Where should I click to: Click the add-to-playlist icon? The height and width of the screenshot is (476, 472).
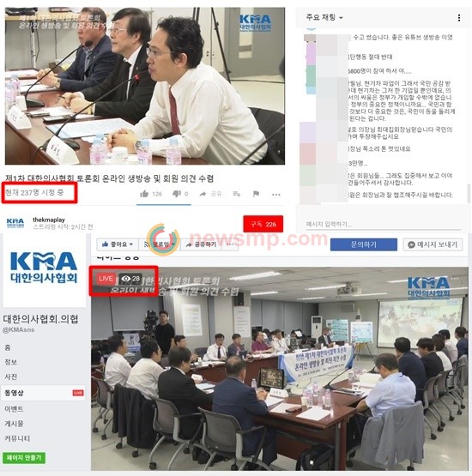tap(237, 194)
